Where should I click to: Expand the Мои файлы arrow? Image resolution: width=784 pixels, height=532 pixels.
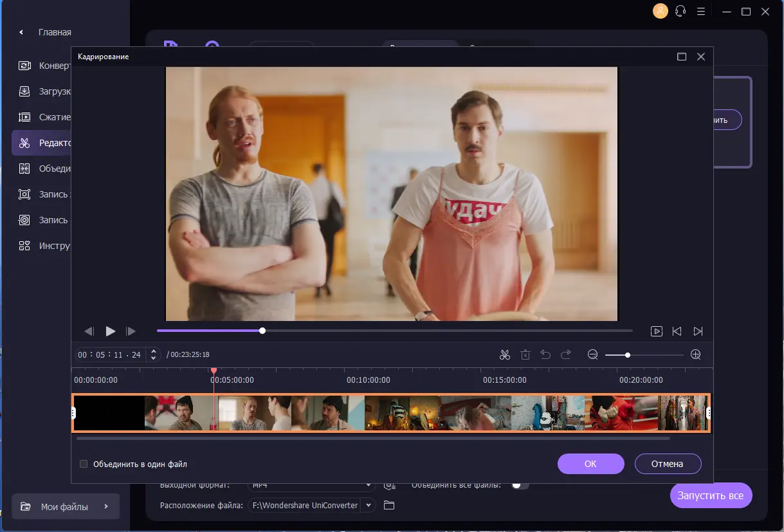click(x=106, y=506)
